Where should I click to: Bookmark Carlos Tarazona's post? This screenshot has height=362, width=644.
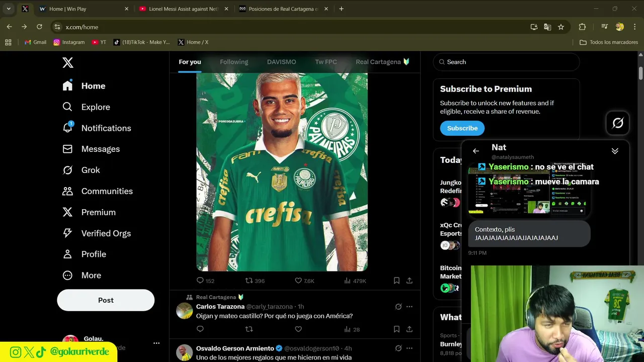[x=396, y=329]
